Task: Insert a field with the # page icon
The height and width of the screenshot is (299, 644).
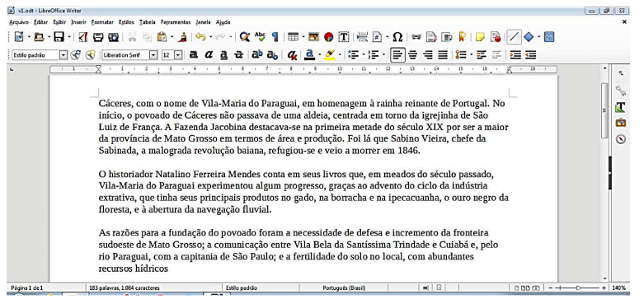Action: 377,37
